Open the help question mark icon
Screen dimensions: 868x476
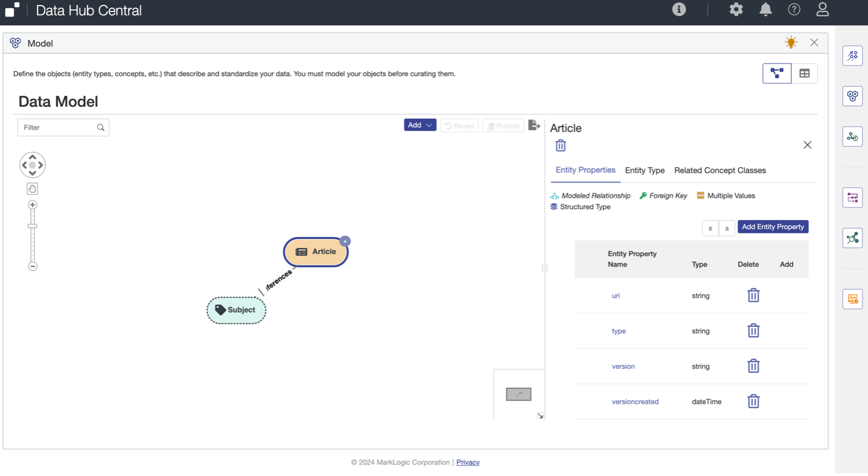tap(794, 10)
